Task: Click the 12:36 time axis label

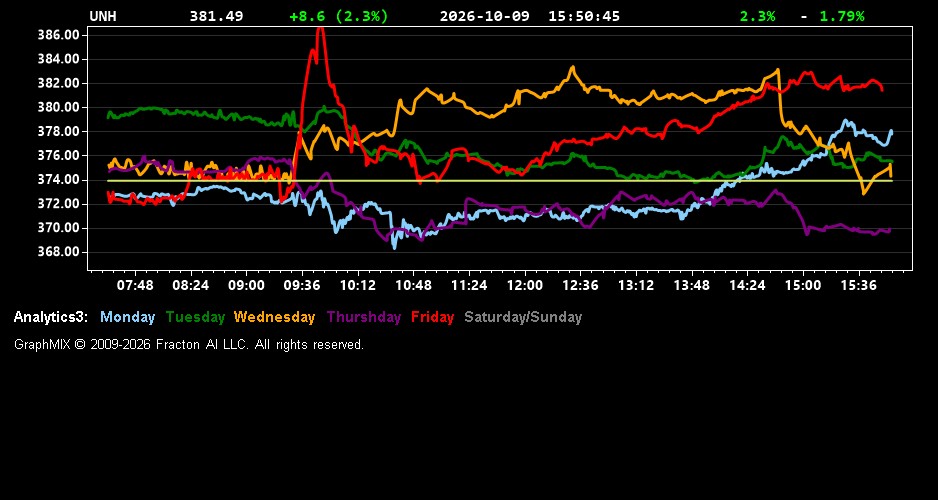Action: tap(580, 285)
